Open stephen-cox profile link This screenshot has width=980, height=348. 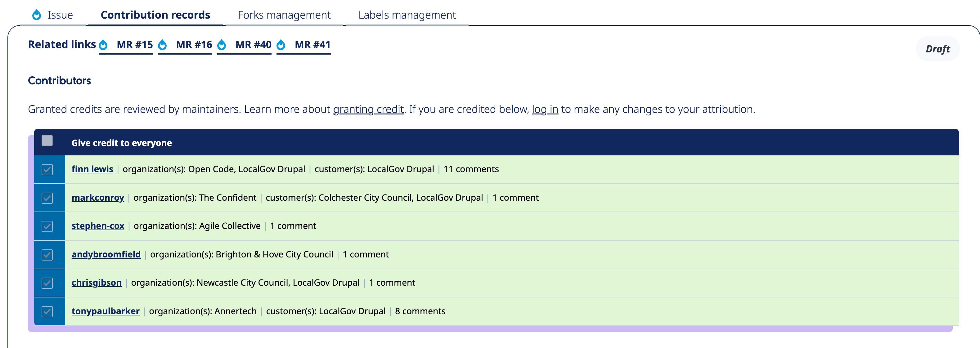point(98,226)
